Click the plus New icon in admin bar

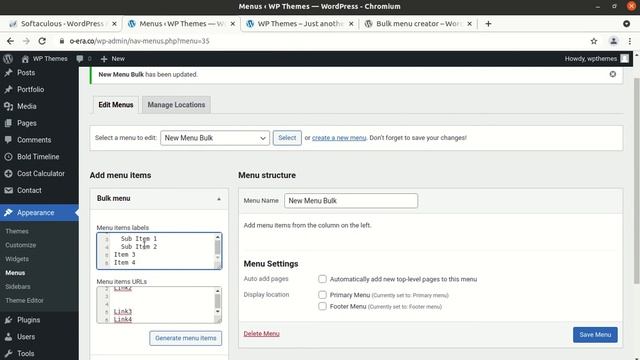point(104,59)
